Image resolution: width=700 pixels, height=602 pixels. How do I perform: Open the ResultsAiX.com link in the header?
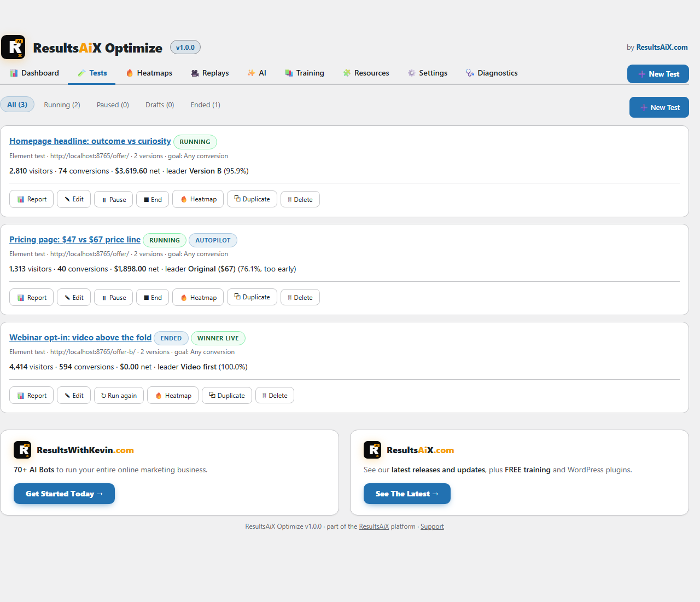(x=662, y=47)
